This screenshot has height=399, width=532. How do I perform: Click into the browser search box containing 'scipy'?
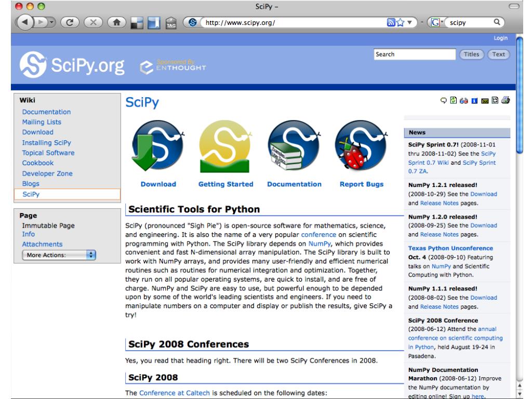[470, 22]
